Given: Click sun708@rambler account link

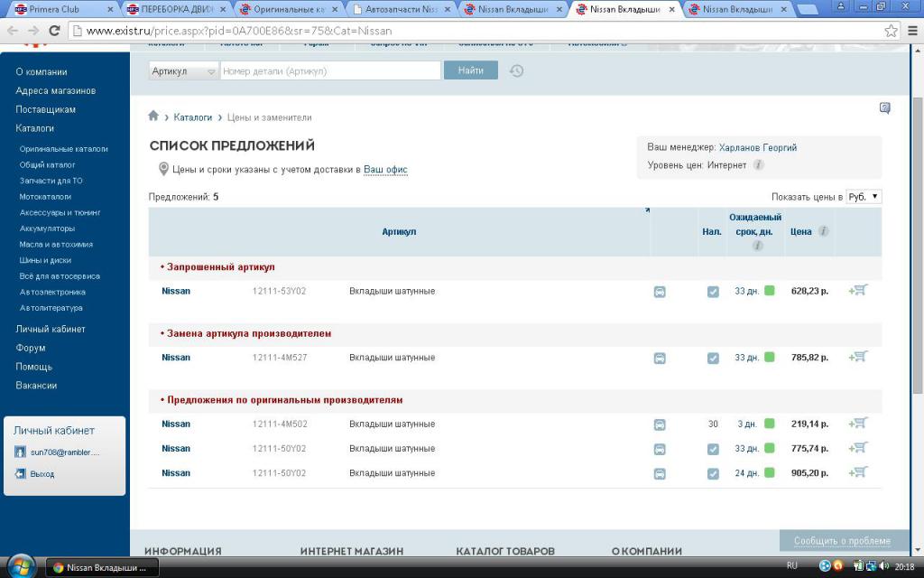Looking at the screenshot, I should coord(65,452).
